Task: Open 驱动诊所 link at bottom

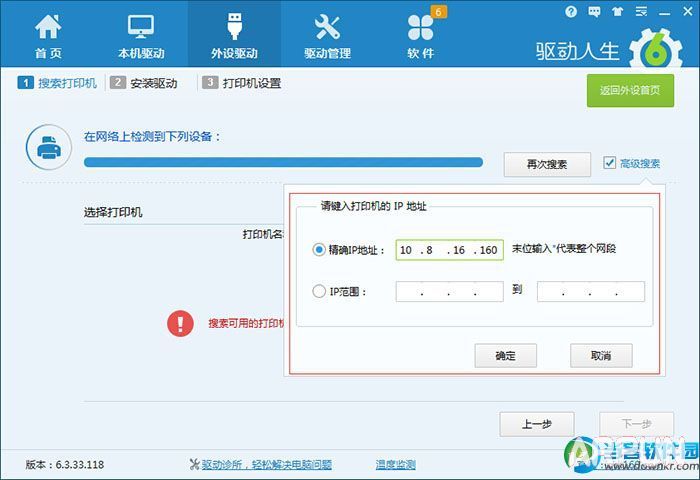Action: click(x=267, y=465)
